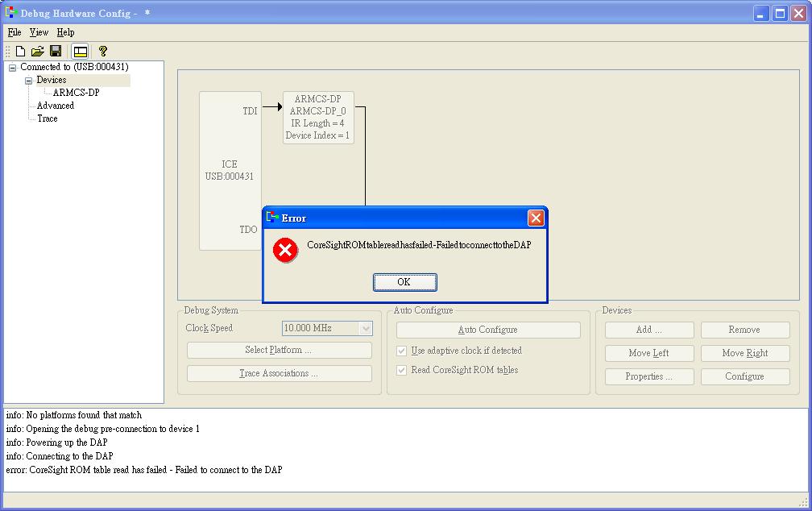Click the Open folder toolbar icon

tap(38, 51)
